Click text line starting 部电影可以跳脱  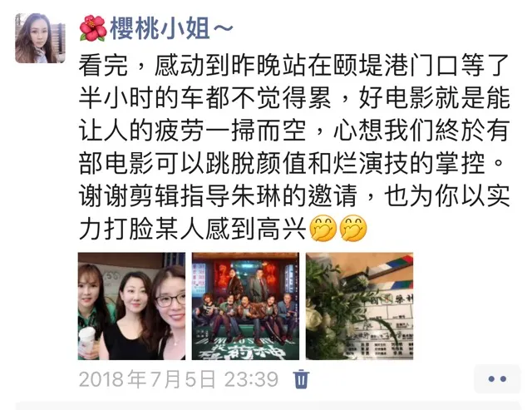[x=292, y=163]
